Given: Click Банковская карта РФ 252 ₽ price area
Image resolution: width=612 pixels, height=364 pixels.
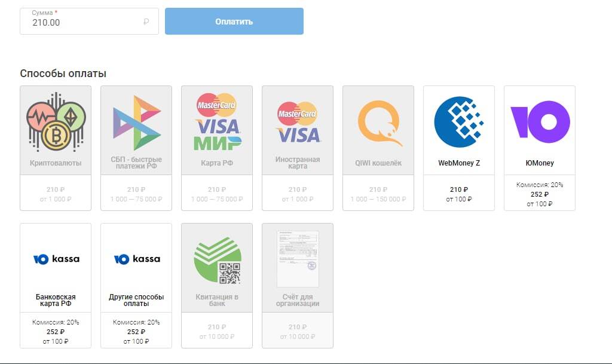Looking at the screenshot, I should (56, 331).
